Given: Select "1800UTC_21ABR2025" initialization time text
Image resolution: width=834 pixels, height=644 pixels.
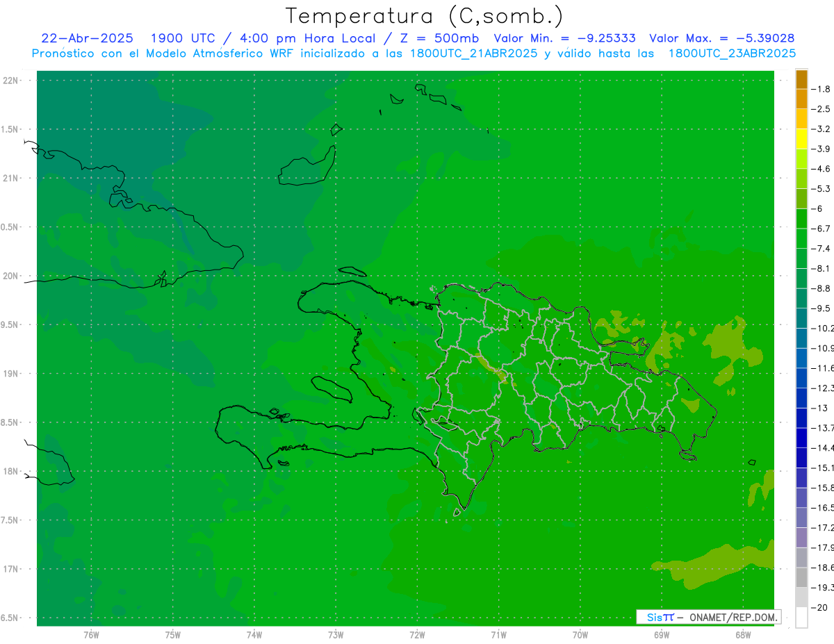Looking at the screenshot, I should pos(473,53).
